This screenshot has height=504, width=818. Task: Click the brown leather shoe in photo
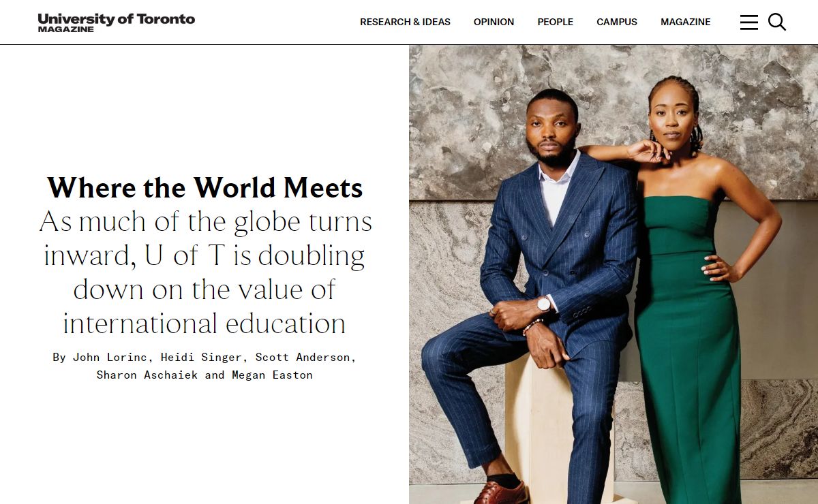pos(501,492)
